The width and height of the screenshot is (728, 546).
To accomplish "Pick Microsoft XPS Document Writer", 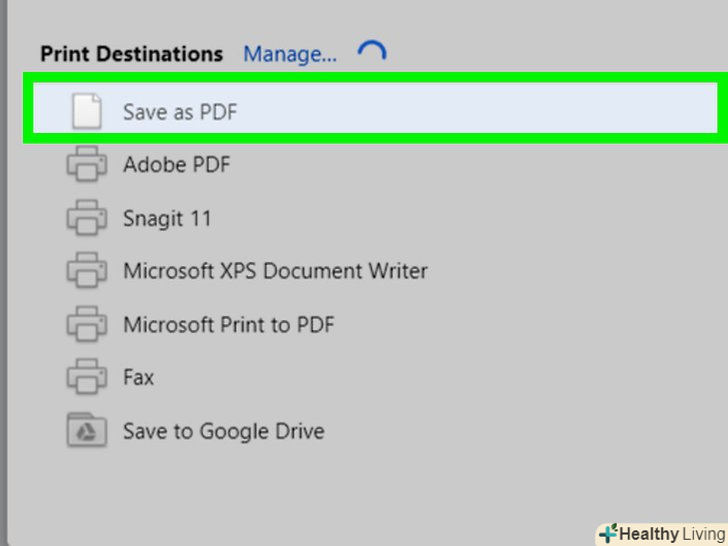I will click(x=275, y=270).
